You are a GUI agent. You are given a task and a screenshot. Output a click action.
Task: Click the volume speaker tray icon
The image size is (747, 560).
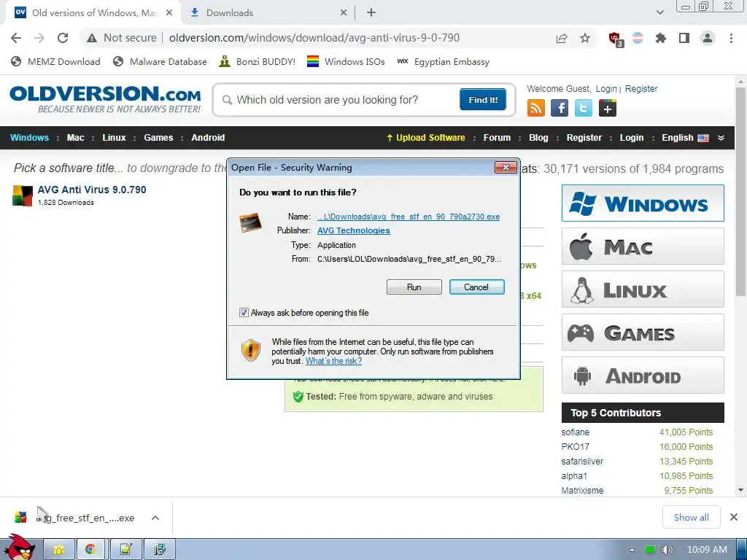(667, 550)
